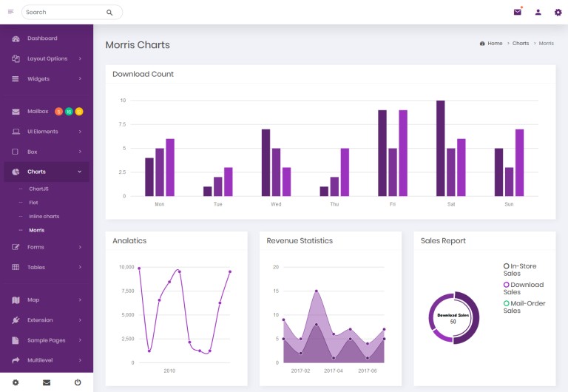Open the Inline charts submenu item
Screen dimensions: 568x392
point(44,216)
